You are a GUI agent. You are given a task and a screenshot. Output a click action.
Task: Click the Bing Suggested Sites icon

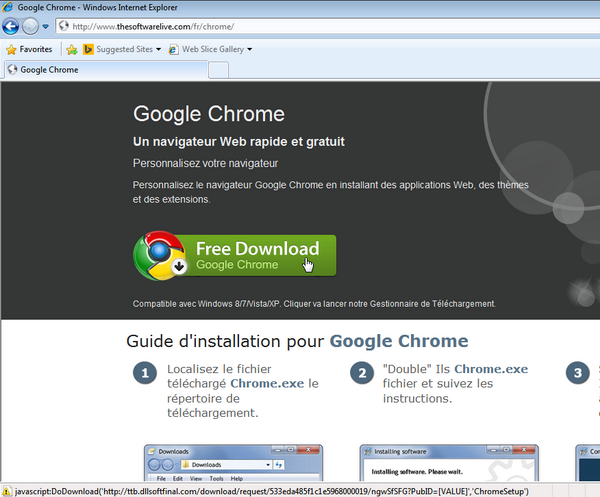coord(88,49)
